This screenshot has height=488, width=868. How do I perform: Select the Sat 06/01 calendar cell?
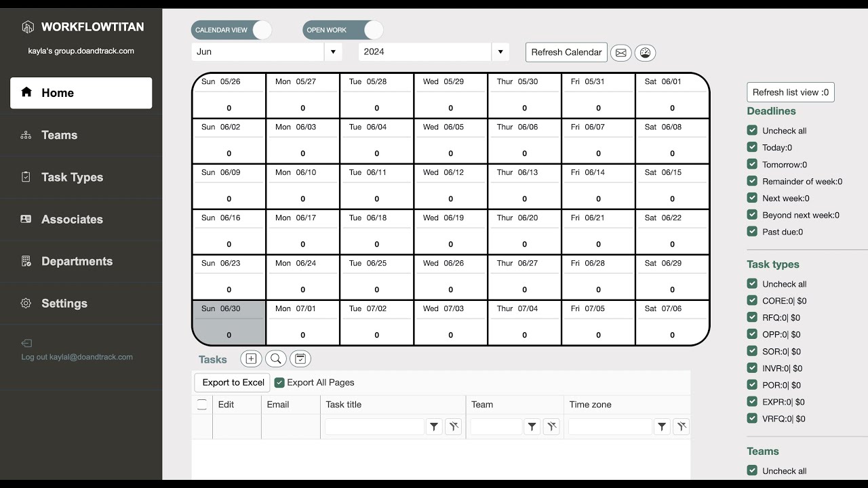coord(672,96)
